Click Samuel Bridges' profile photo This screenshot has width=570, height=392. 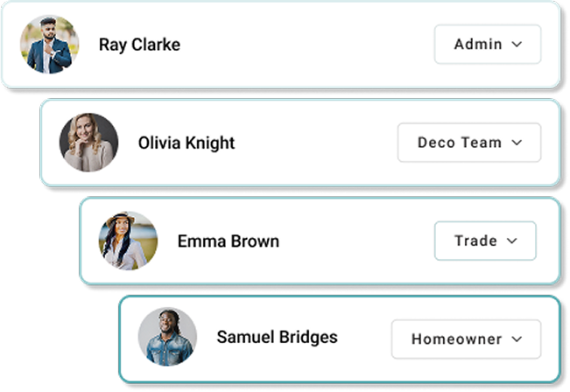pos(167,338)
